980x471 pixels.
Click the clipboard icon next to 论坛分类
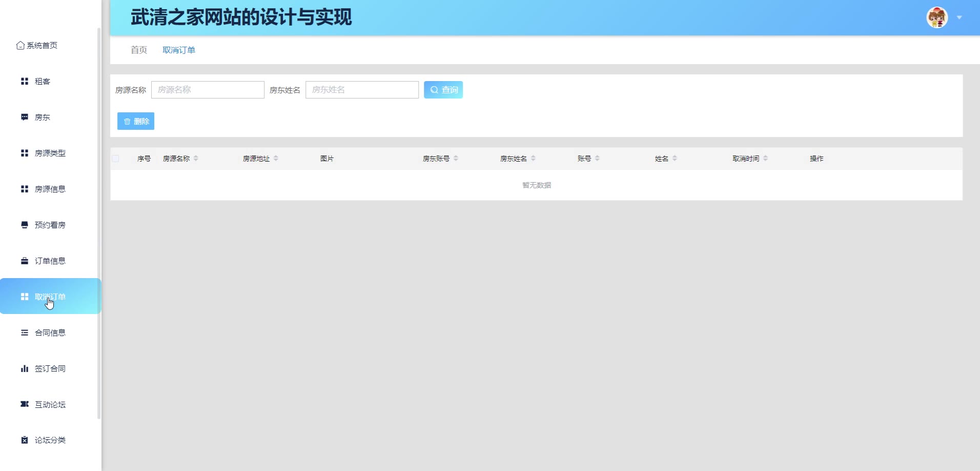pos(24,440)
